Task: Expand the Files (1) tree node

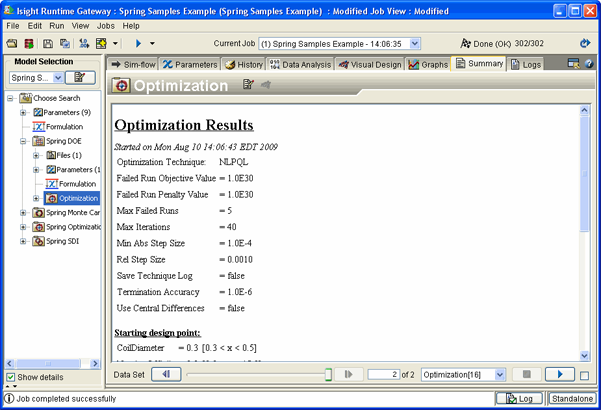Action: tap(36, 156)
